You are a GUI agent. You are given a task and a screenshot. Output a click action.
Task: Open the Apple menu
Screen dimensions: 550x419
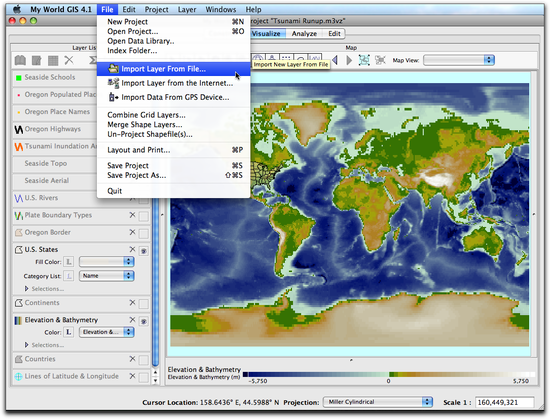click(x=16, y=9)
